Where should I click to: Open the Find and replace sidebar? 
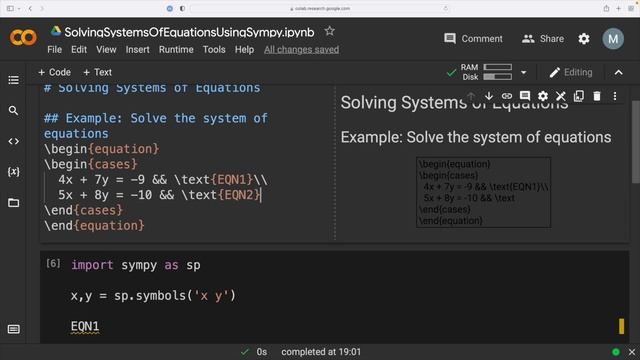[13, 110]
